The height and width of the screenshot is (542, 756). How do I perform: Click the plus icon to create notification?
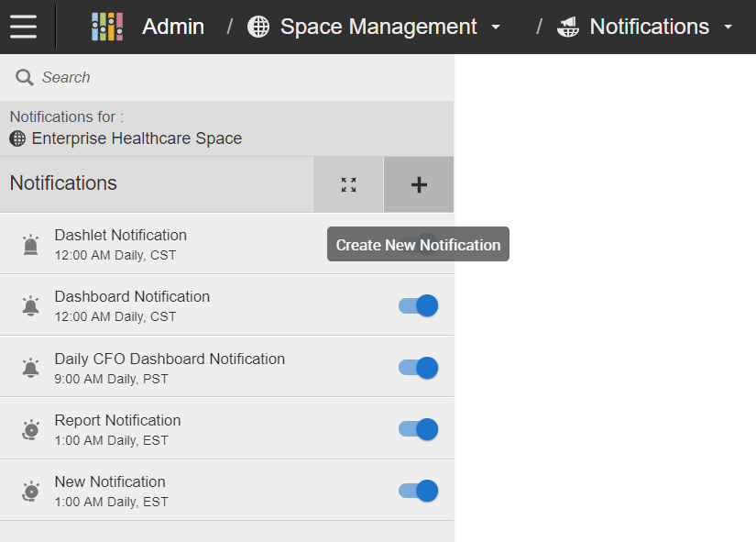[419, 184]
